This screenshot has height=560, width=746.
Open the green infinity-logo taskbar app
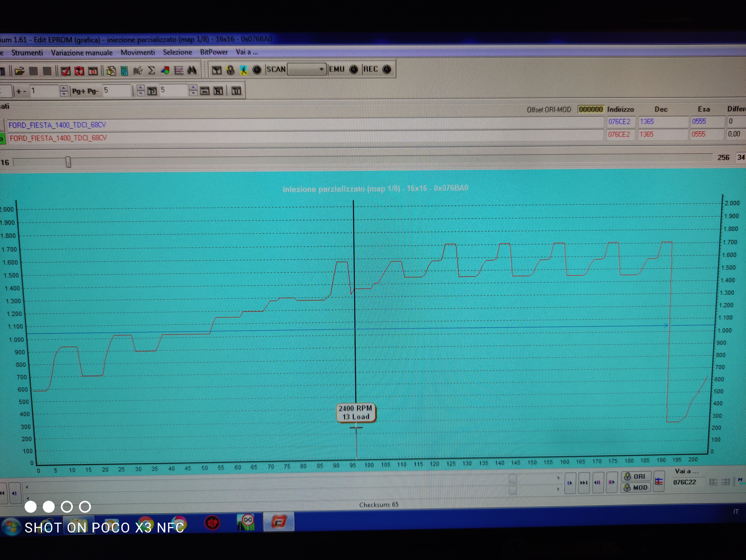[x=246, y=522]
